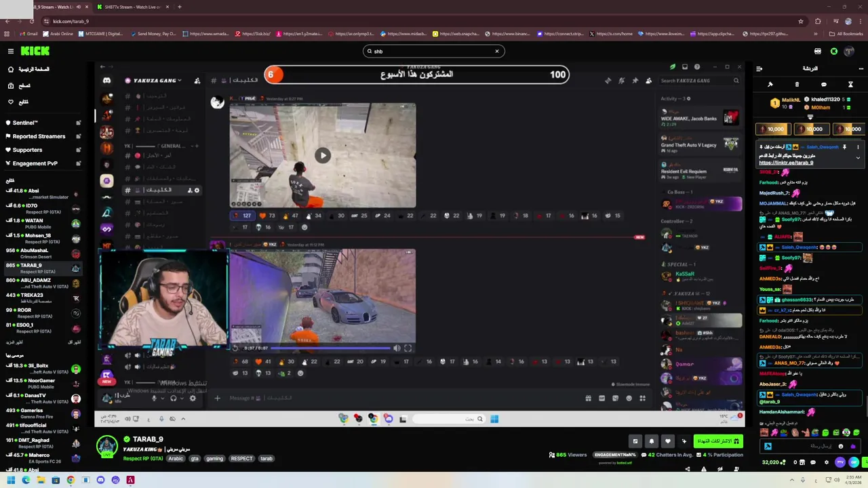Click the hourglass icon in chat toolbar
868x488 pixels.
pos(850,85)
